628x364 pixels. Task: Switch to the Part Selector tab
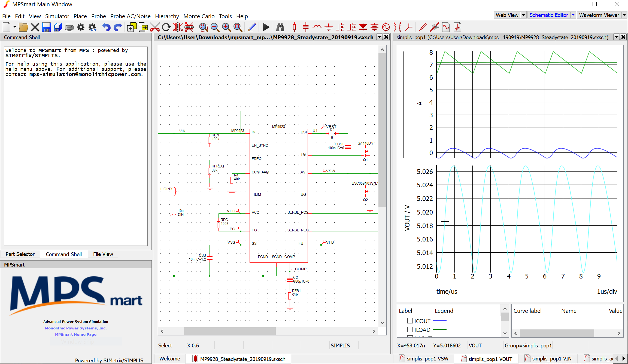[20, 254]
